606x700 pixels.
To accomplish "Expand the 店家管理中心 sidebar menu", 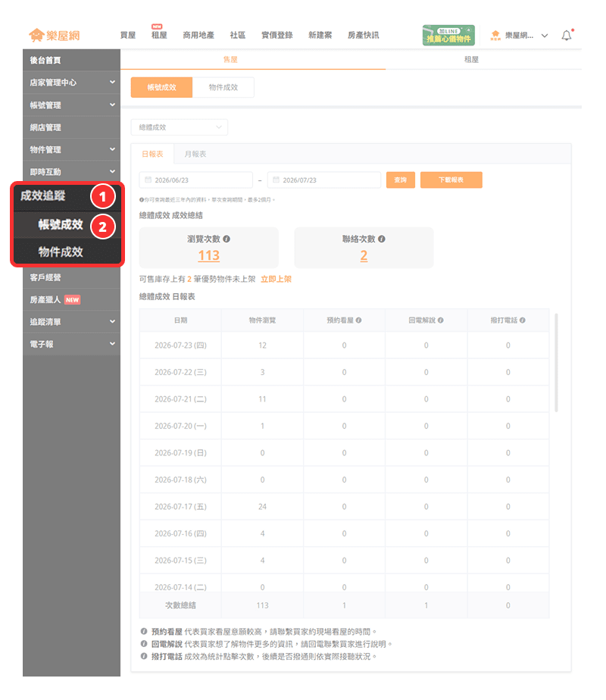I will (x=71, y=83).
